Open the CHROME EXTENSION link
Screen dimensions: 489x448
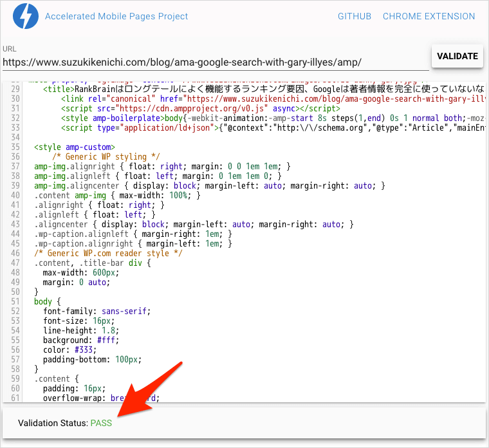(x=429, y=16)
